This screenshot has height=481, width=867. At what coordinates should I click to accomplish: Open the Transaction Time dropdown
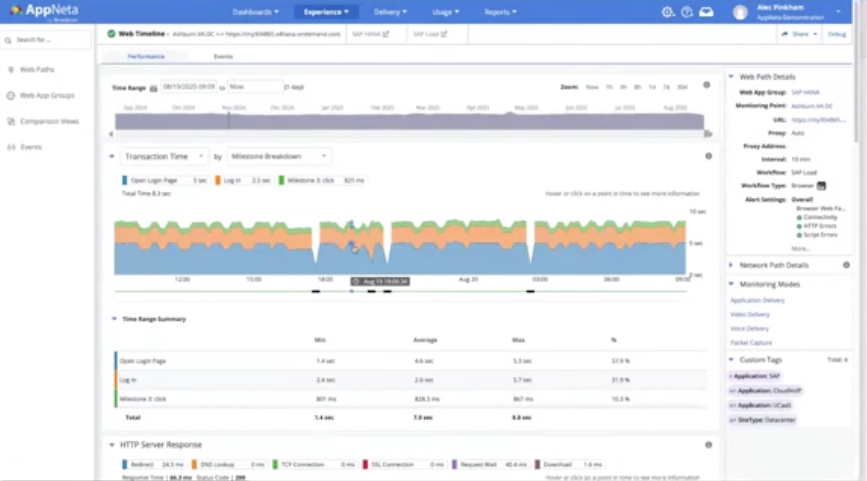[164, 156]
